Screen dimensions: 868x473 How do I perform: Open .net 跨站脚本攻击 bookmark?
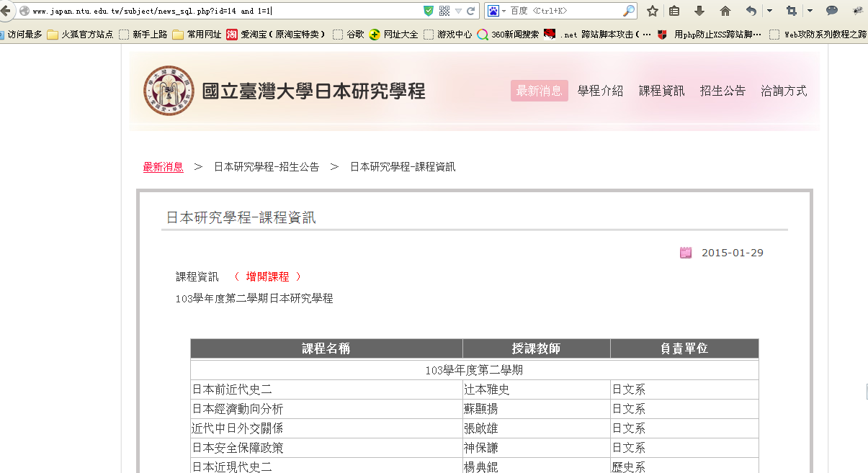(598, 34)
